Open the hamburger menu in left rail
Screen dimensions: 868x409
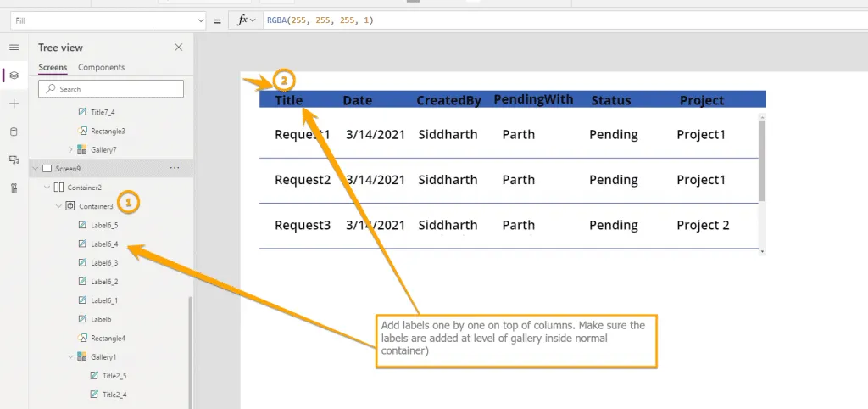point(14,48)
